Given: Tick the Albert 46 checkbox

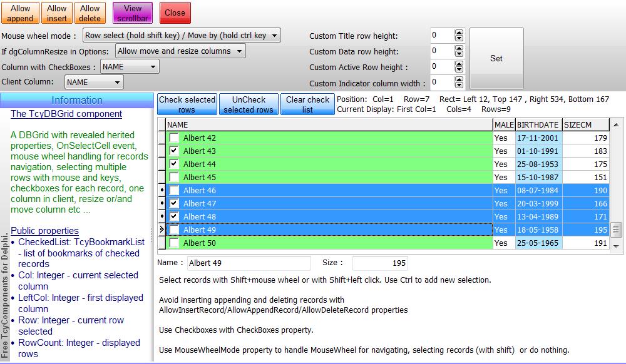Looking at the screenshot, I should [x=174, y=191].
